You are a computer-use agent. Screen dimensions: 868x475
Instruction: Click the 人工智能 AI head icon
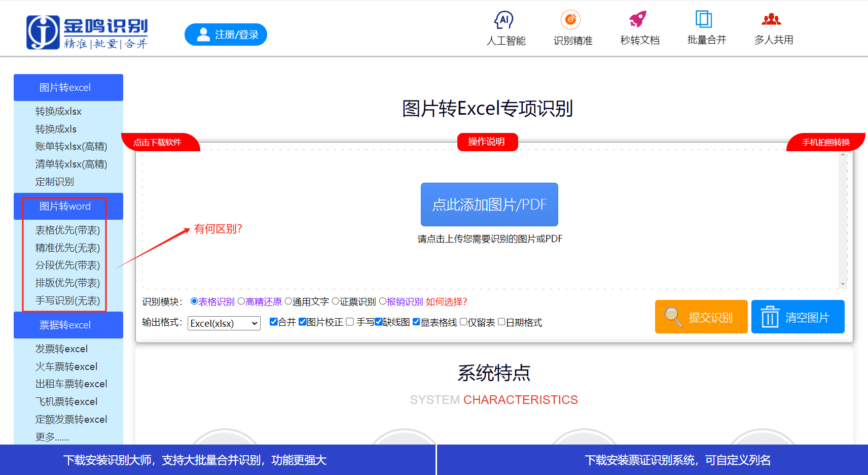click(504, 20)
